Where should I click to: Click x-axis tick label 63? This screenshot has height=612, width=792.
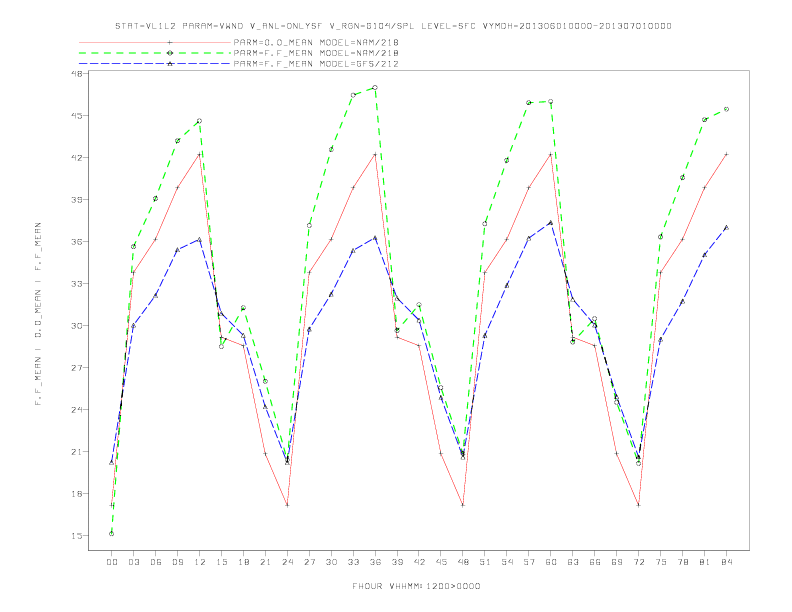pyautogui.click(x=573, y=562)
